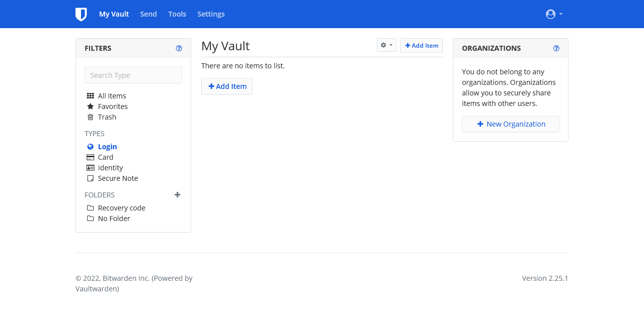Add a new folder with plus icon

[177, 195]
